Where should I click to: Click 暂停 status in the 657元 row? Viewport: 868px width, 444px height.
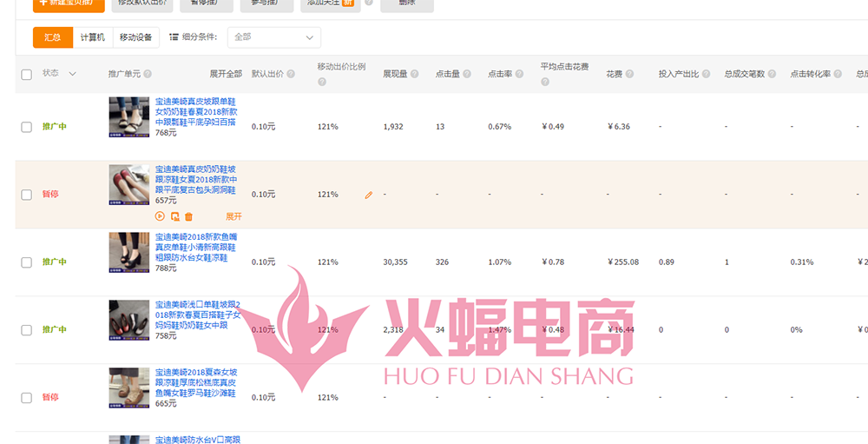point(50,195)
